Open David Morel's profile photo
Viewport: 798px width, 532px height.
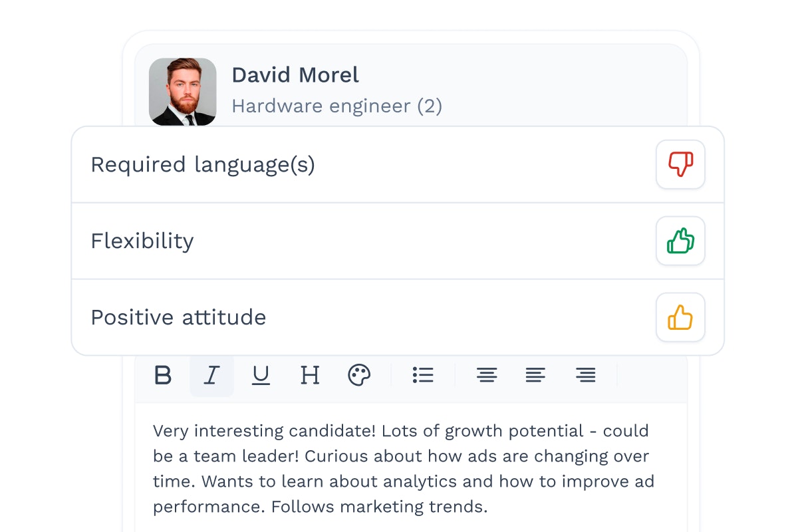pos(183,92)
